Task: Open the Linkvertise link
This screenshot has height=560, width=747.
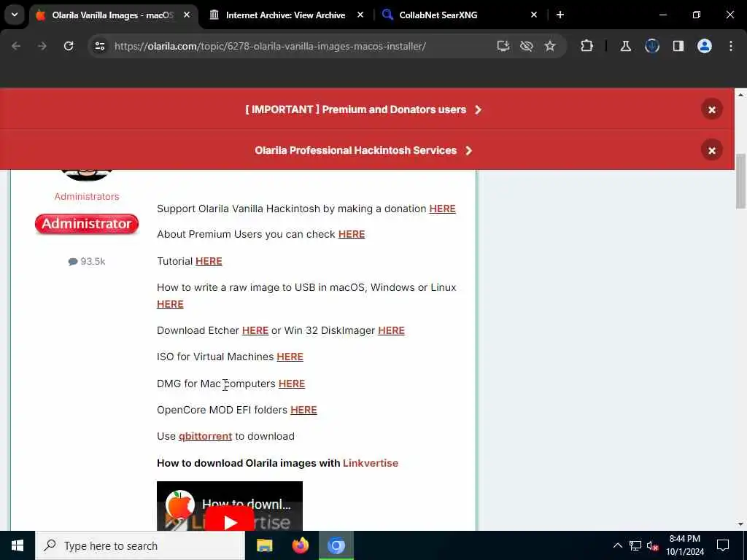Action: tap(370, 463)
